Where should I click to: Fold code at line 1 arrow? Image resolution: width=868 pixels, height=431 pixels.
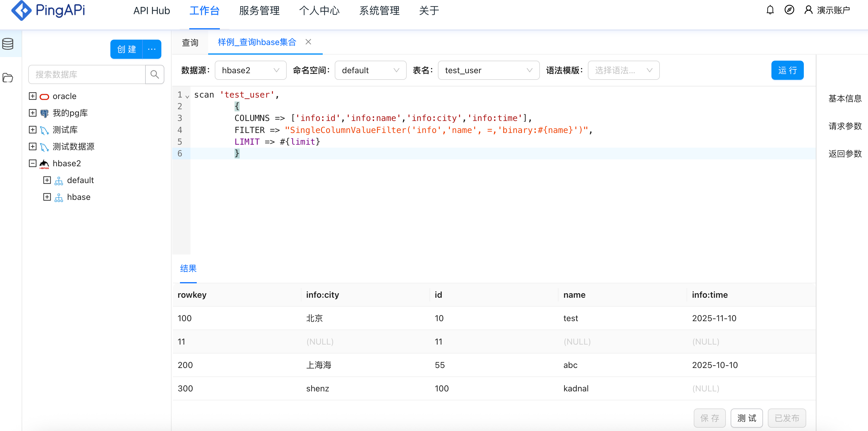pos(187,96)
